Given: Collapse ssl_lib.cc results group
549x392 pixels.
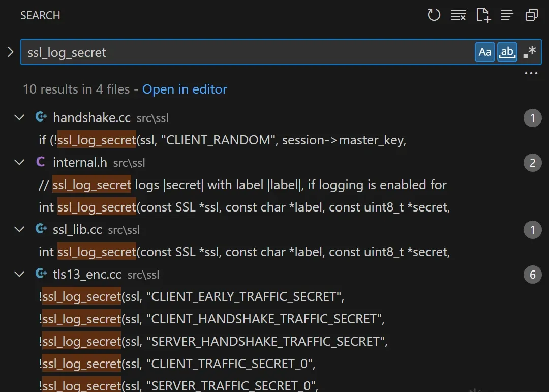Looking at the screenshot, I should coord(19,230).
